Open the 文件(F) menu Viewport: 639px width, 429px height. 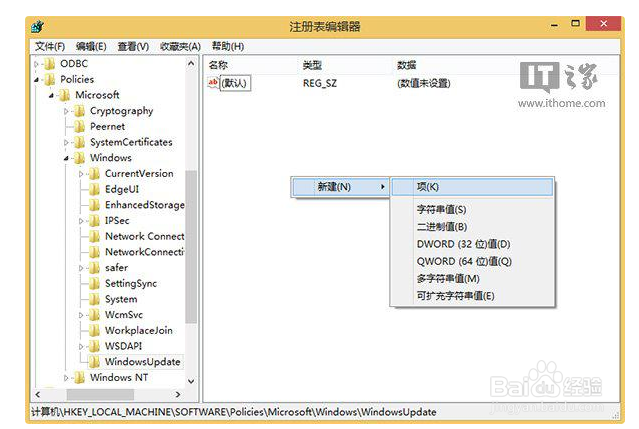(x=50, y=46)
